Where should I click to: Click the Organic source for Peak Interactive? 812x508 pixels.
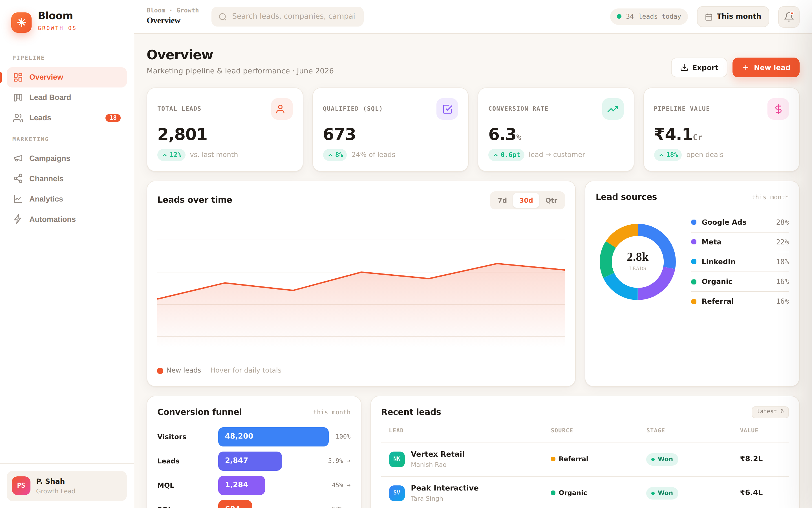(x=569, y=493)
